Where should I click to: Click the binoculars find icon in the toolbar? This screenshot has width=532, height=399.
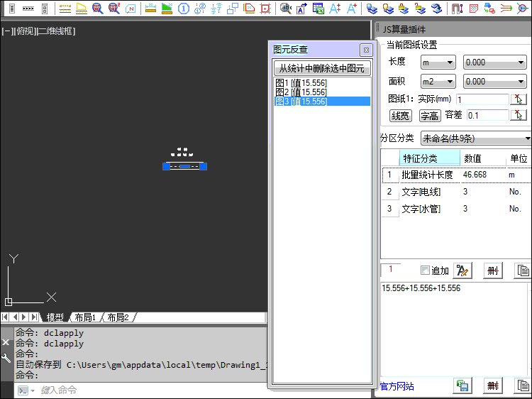(285, 9)
